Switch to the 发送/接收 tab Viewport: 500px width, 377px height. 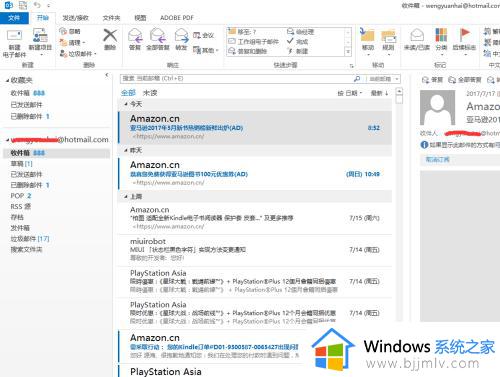76,18
